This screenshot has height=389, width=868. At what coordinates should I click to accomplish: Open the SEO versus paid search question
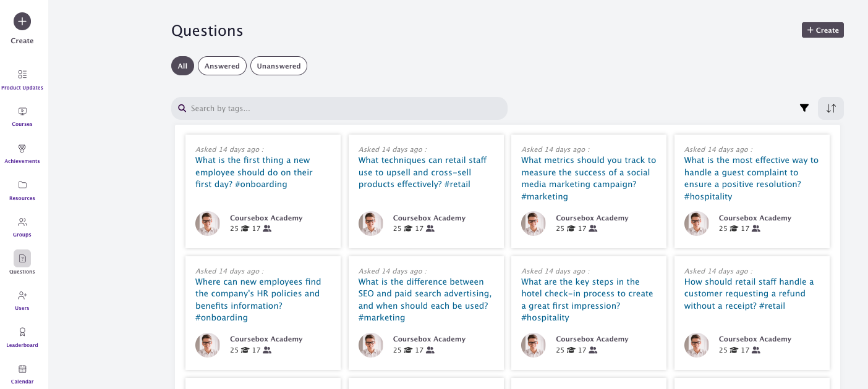425,299
